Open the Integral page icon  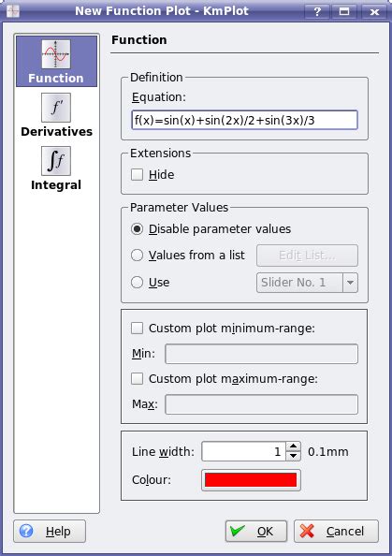pyautogui.click(x=56, y=161)
